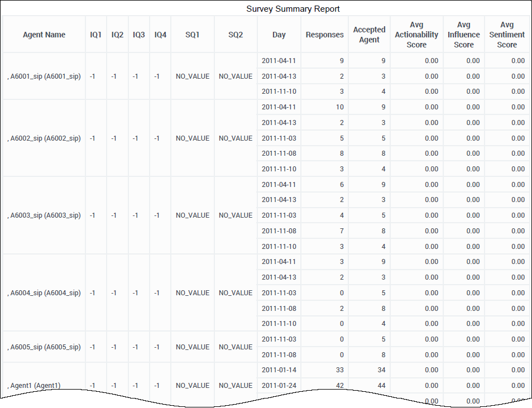Select the A6005_sip agent name cell
Viewport: 532px width, 408px height.
pos(44,347)
